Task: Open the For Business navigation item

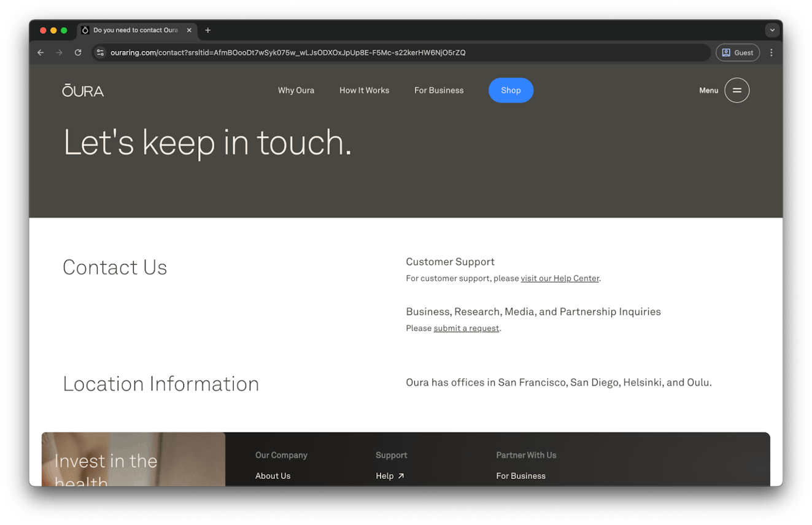Action: 439,90
